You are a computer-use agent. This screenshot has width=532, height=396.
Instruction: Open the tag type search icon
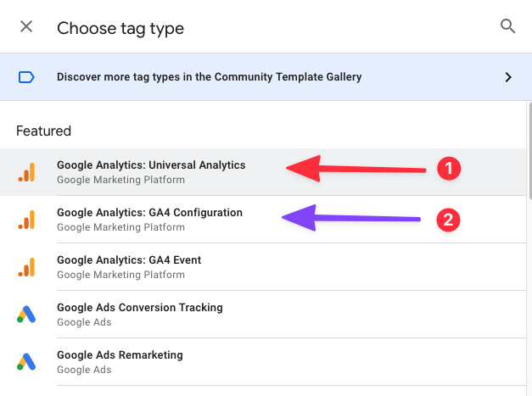pos(507,26)
